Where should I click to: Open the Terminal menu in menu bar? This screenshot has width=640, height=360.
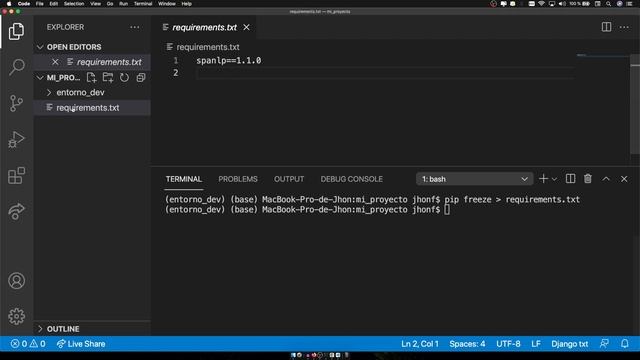(143, 4)
